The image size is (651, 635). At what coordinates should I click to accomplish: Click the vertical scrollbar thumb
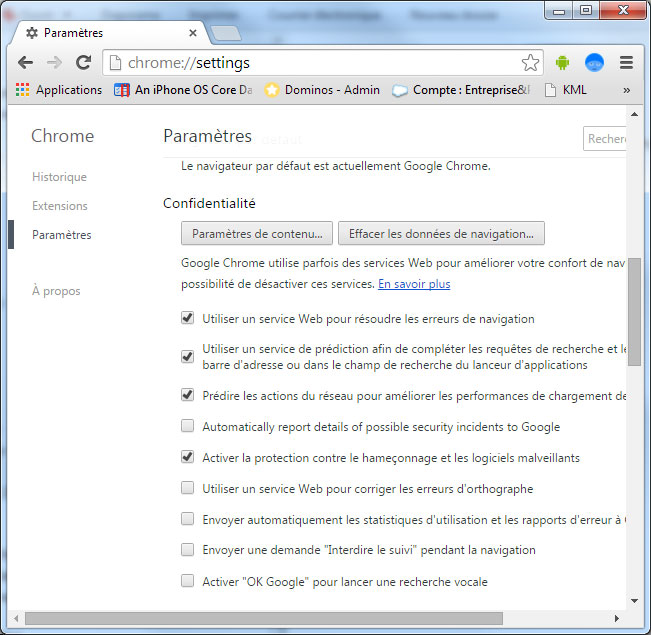(x=634, y=312)
